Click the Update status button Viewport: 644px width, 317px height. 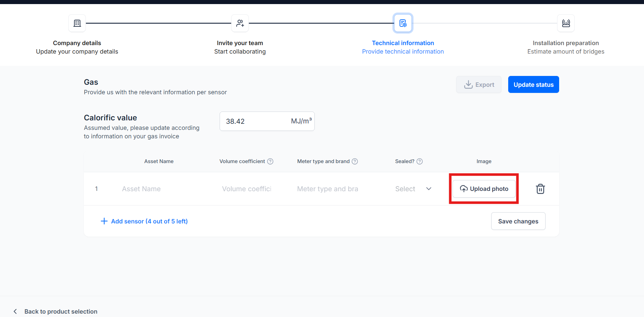click(x=534, y=84)
